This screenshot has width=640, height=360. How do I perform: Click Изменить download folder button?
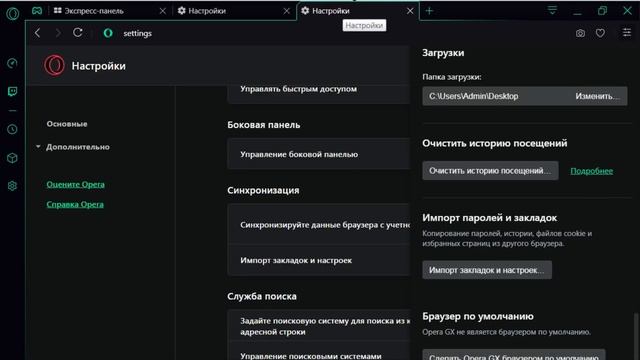coord(597,96)
